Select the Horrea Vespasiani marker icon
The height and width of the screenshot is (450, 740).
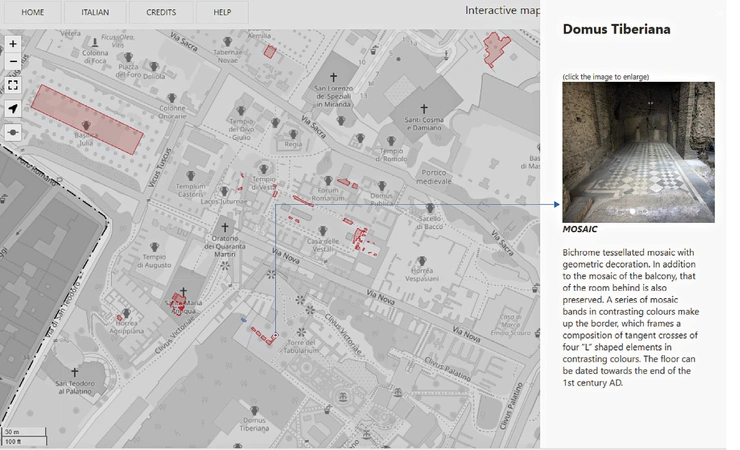click(423, 260)
